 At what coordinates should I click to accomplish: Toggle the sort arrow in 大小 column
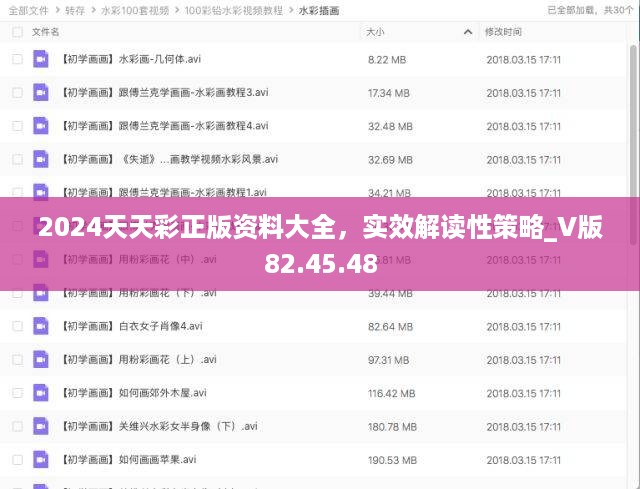tap(468, 32)
